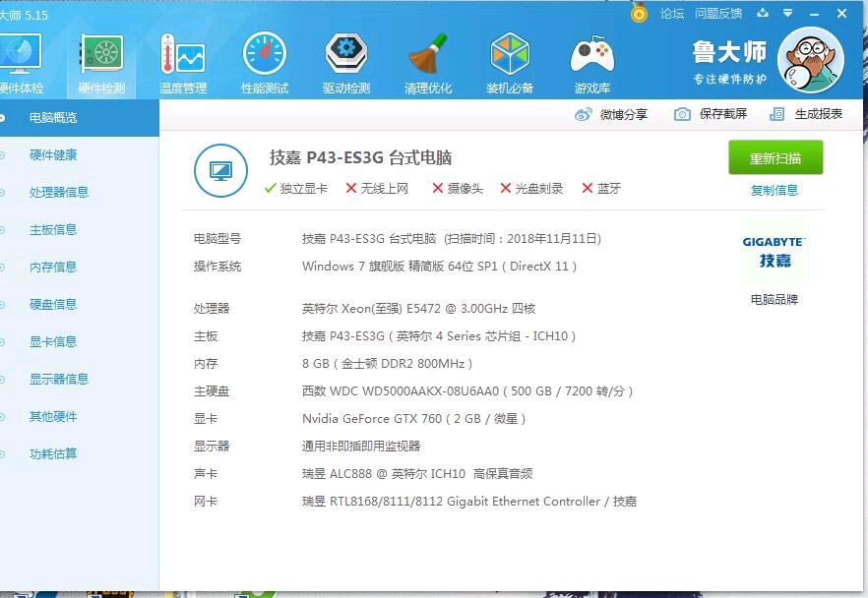This screenshot has height=598, width=868.
Task: Click the 蓝牙 status indicator
Action: click(x=601, y=189)
